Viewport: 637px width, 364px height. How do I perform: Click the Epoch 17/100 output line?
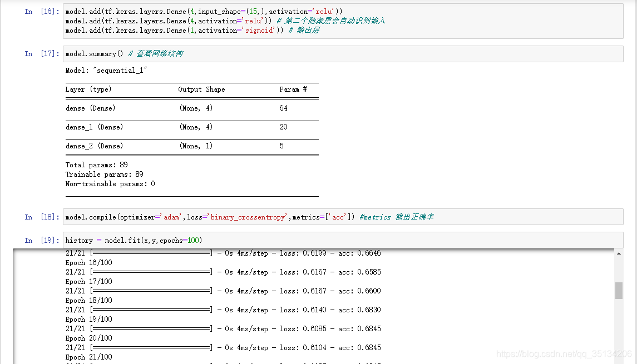89,282
